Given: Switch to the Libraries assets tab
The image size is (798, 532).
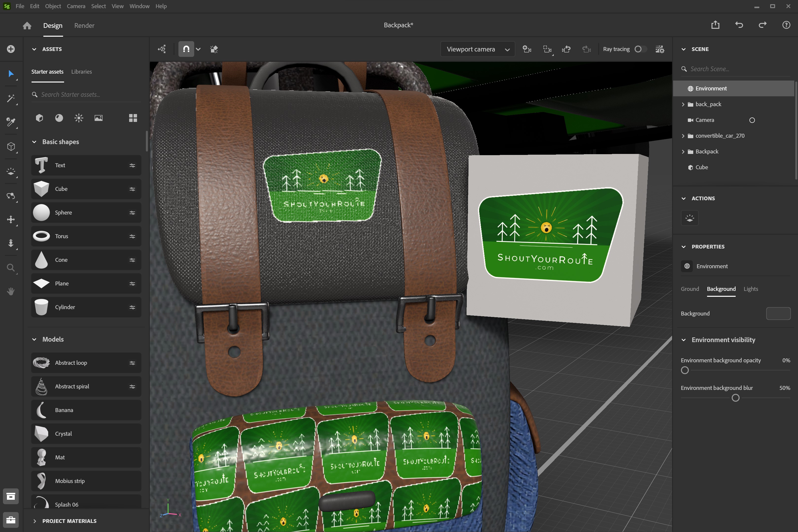Looking at the screenshot, I should tap(82, 72).
